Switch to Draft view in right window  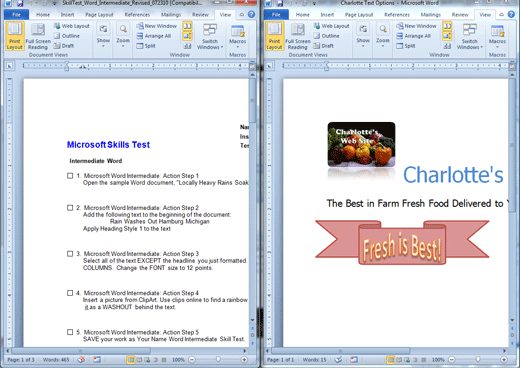coord(323,46)
